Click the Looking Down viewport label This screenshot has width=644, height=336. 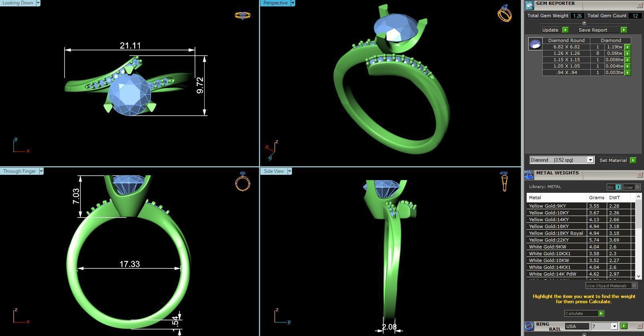[x=18, y=3]
